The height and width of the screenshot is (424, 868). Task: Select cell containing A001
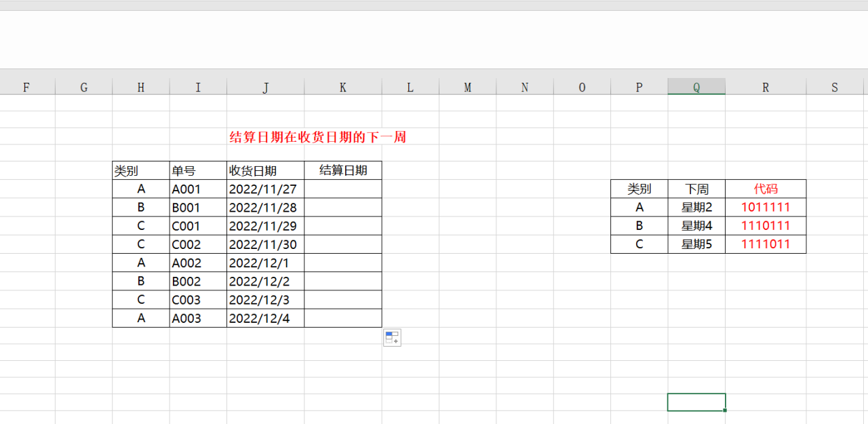coord(198,189)
